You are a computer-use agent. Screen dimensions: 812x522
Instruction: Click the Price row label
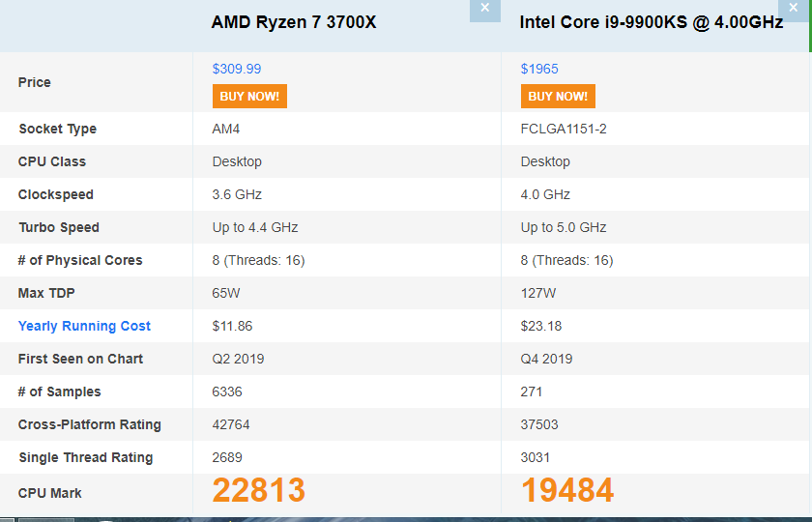click(34, 82)
